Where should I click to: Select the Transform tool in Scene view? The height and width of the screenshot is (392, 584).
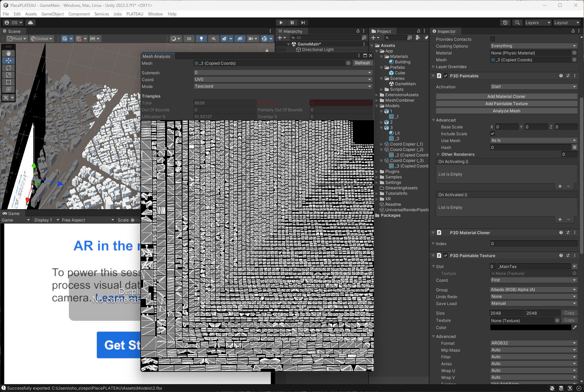pyautogui.click(x=9, y=89)
